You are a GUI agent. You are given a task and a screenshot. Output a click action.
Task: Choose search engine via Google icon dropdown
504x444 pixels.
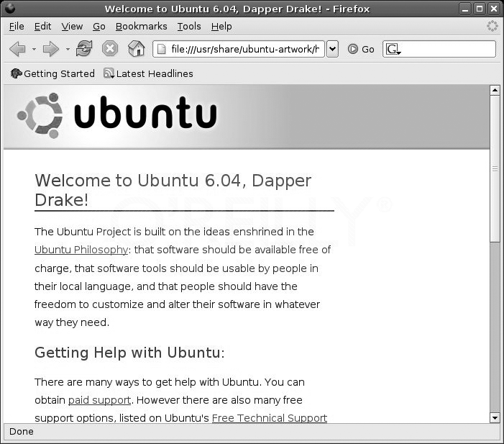(393, 49)
